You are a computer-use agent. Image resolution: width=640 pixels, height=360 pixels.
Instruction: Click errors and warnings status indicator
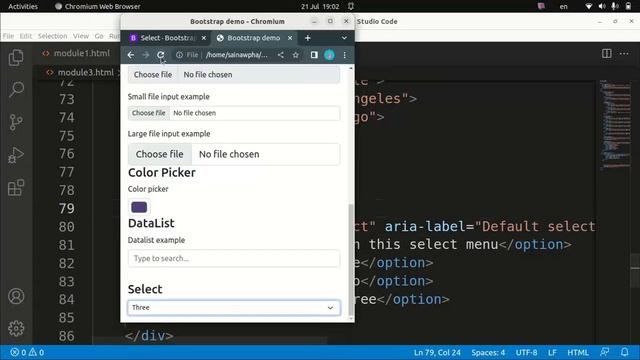click(27, 352)
